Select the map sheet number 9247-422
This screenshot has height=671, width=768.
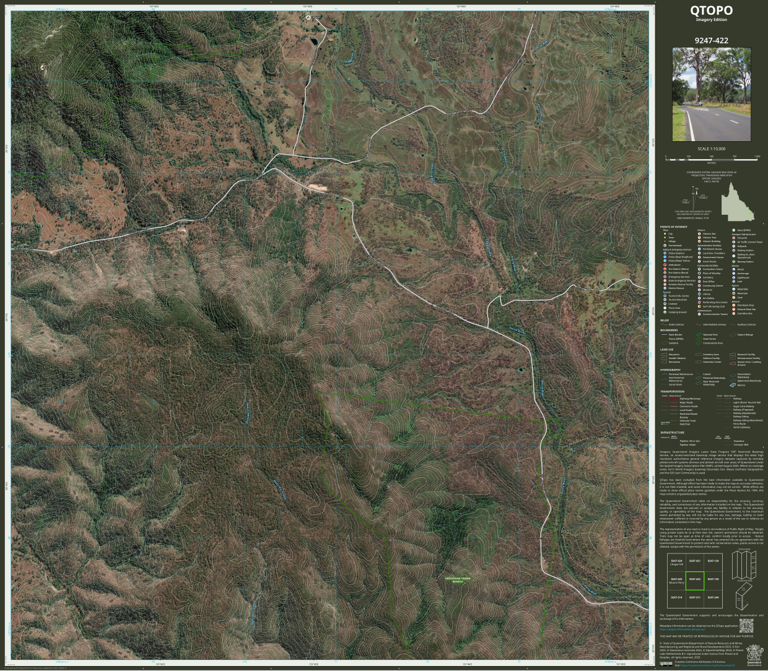[711, 41]
